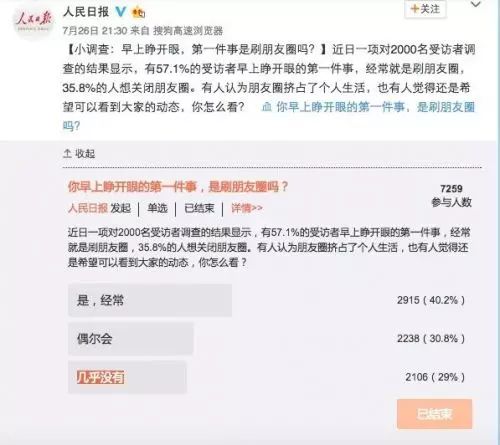Click the membership badge icon beside the V
Image resolution: width=500 pixels, height=445 pixels.
[138, 13]
